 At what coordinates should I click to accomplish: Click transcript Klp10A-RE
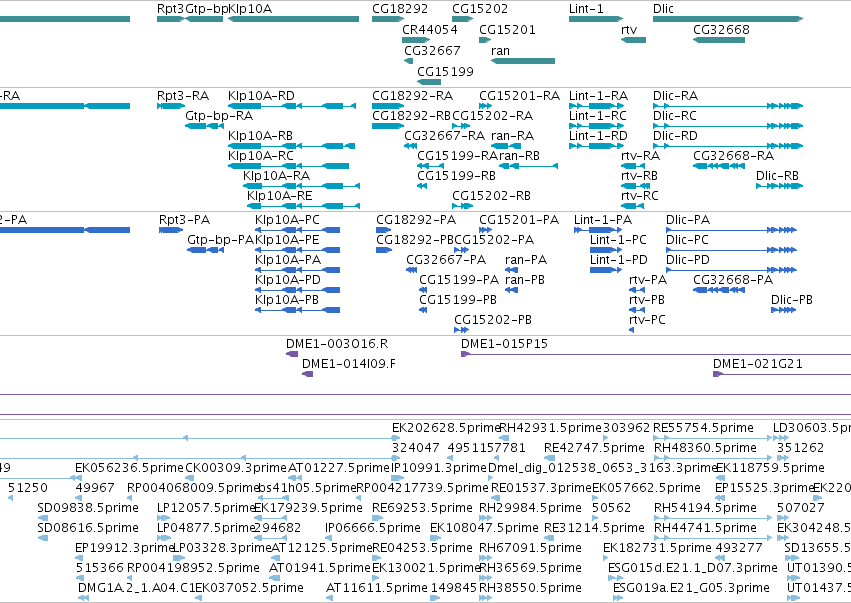303,206
